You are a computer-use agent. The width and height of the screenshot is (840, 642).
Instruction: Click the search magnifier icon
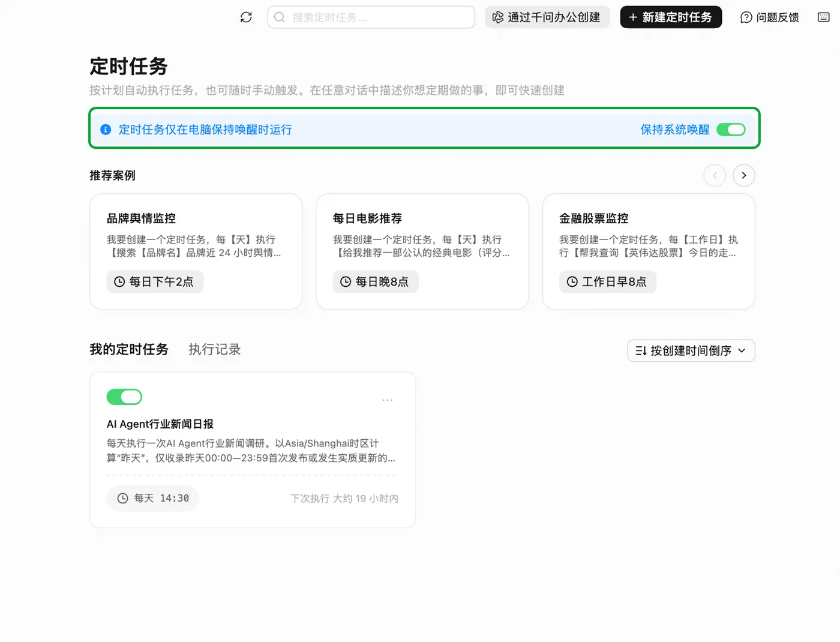pyautogui.click(x=280, y=17)
